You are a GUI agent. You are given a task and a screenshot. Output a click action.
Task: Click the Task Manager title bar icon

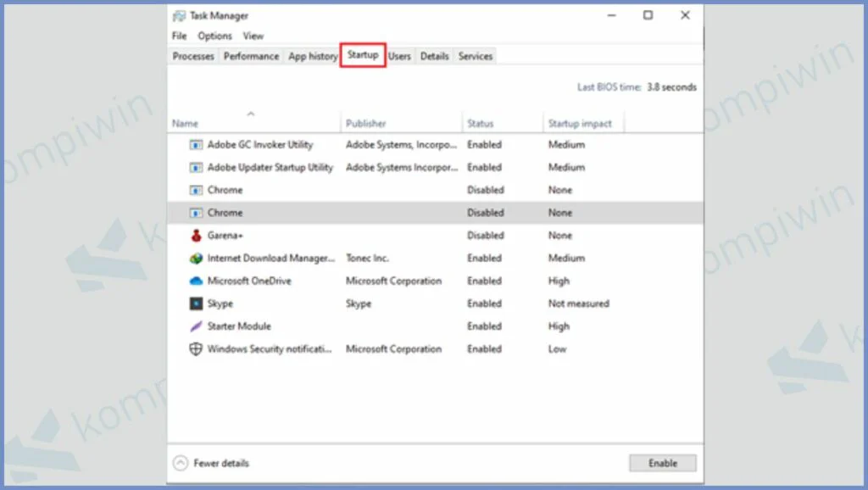pos(179,15)
